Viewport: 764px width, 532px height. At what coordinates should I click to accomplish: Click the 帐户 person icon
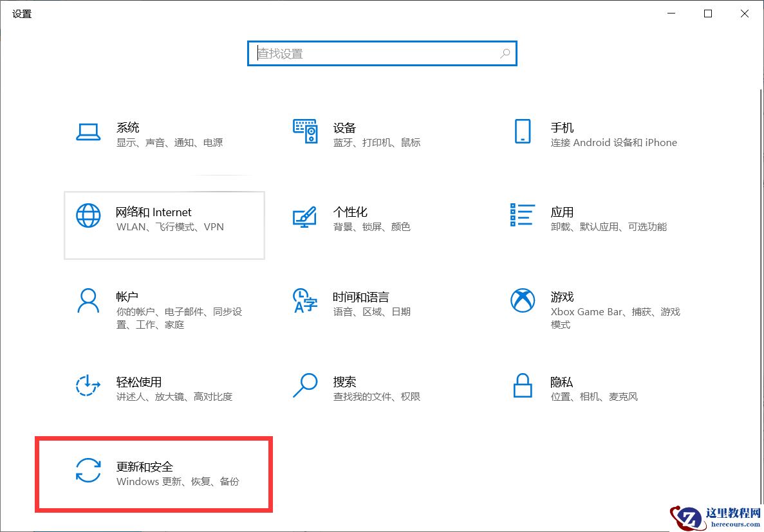tap(88, 300)
